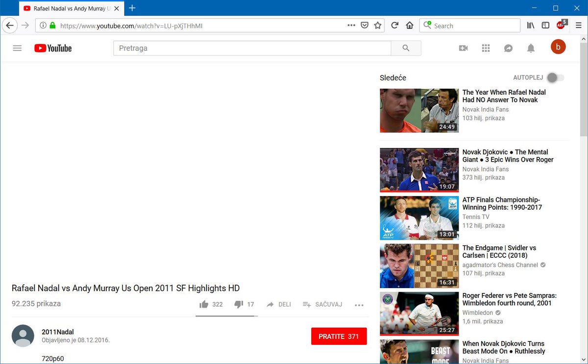This screenshot has height=364, width=588.
Task: View the green padlock connection info
Action: 52,25
